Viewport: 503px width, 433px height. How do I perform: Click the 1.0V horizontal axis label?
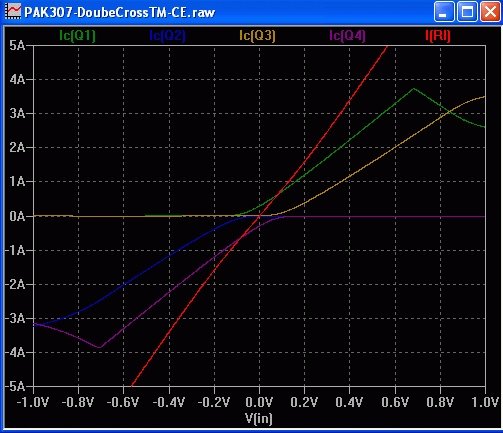[x=485, y=402]
